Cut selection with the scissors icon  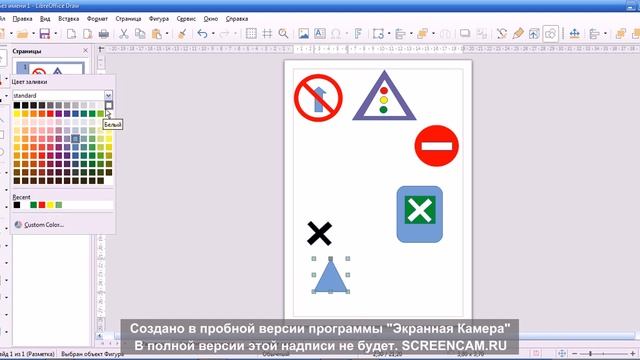point(124,33)
